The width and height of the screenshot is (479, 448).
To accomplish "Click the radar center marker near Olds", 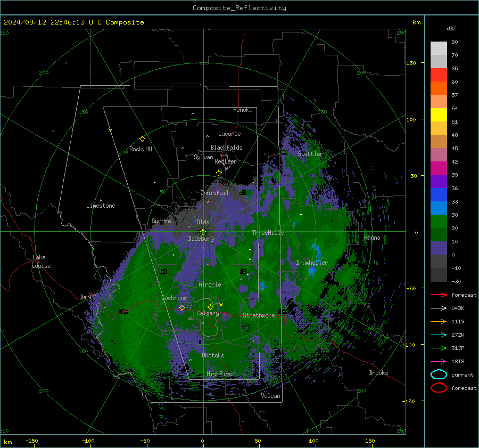I will click(x=203, y=232).
